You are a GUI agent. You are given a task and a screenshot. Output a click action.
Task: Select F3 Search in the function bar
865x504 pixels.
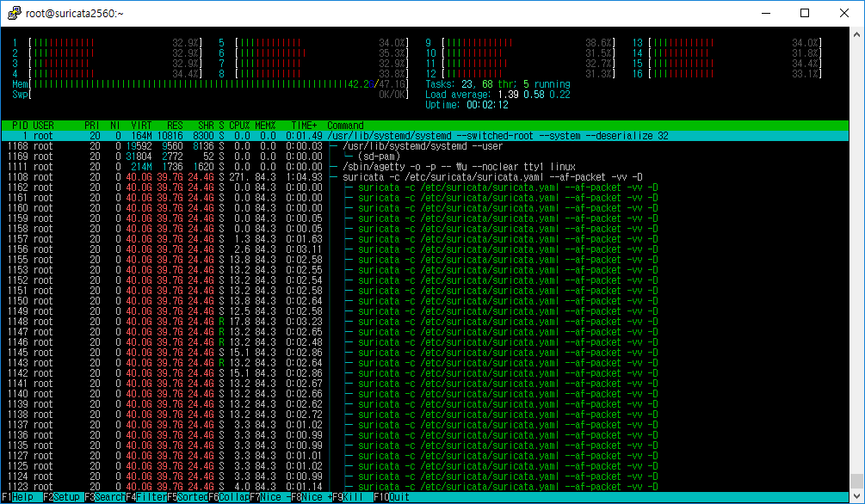pos(105,497)
